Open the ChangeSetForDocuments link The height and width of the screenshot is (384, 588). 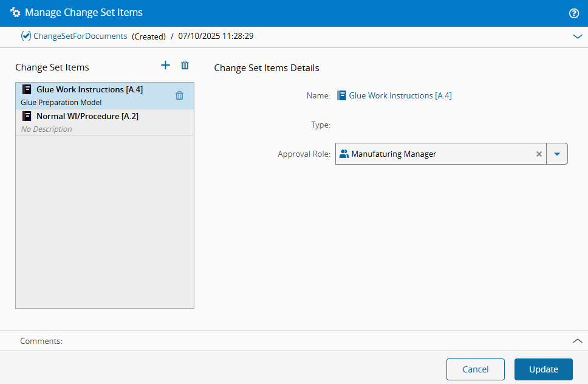(x=80, y=36)
